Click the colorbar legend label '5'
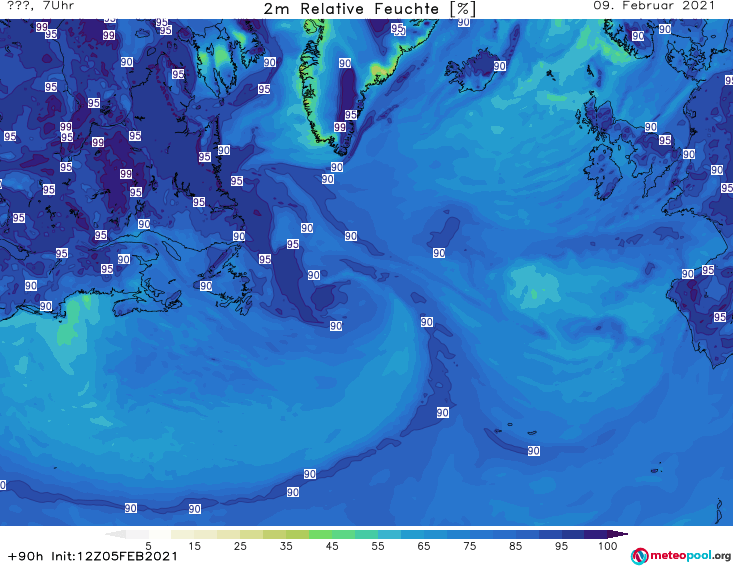The image size is (733, 566). 148,546
